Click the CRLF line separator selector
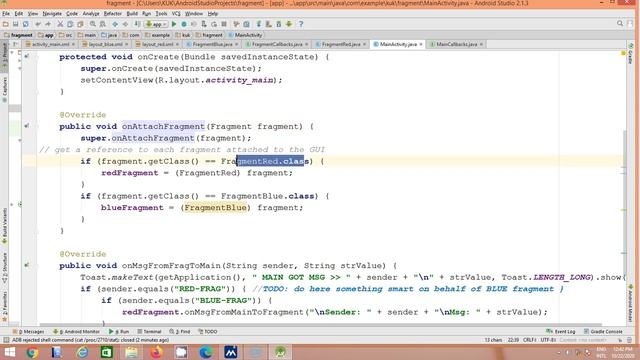 (x=529, y=340)
